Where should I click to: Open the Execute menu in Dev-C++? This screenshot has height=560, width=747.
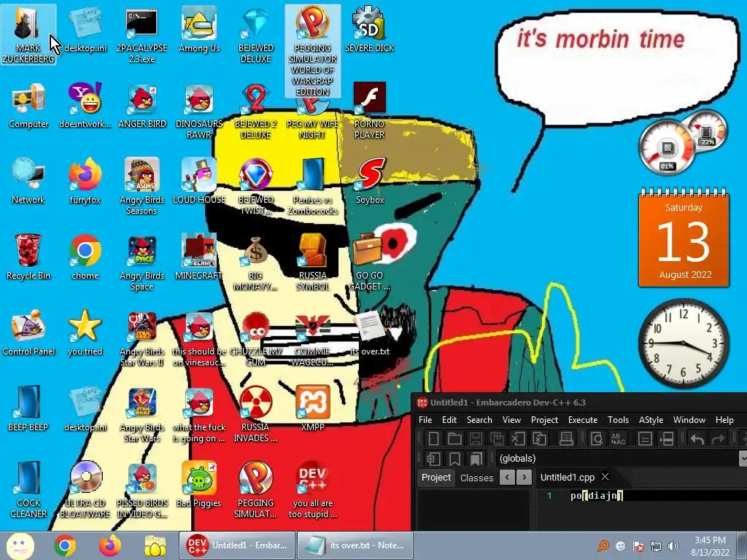point(583,419)
